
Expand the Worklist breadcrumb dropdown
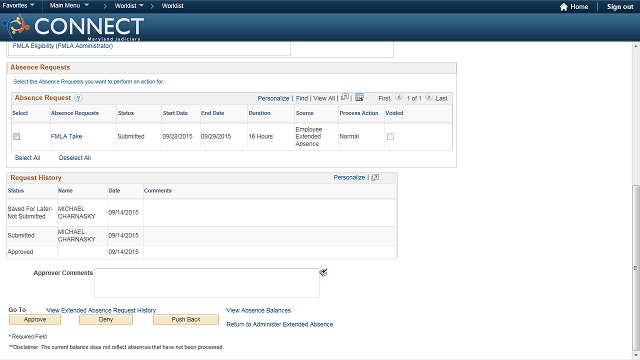tap(129, 6)
